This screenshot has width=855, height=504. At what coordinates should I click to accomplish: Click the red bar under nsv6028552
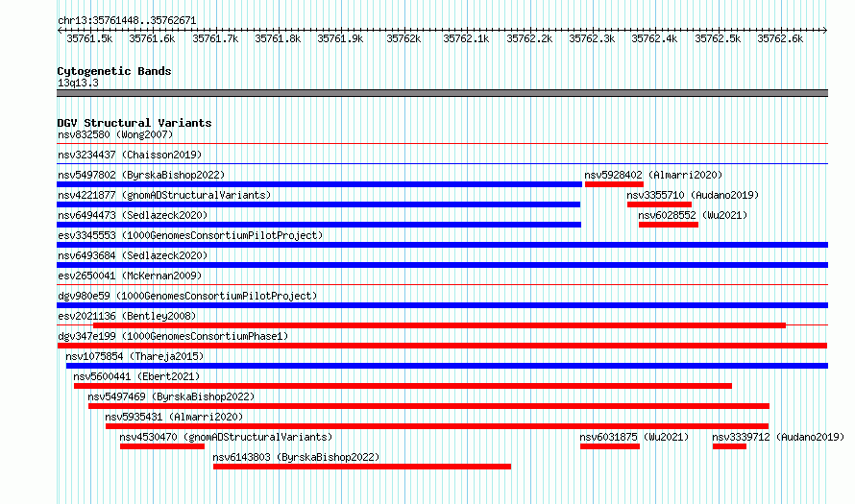click(x=669, y=225)
